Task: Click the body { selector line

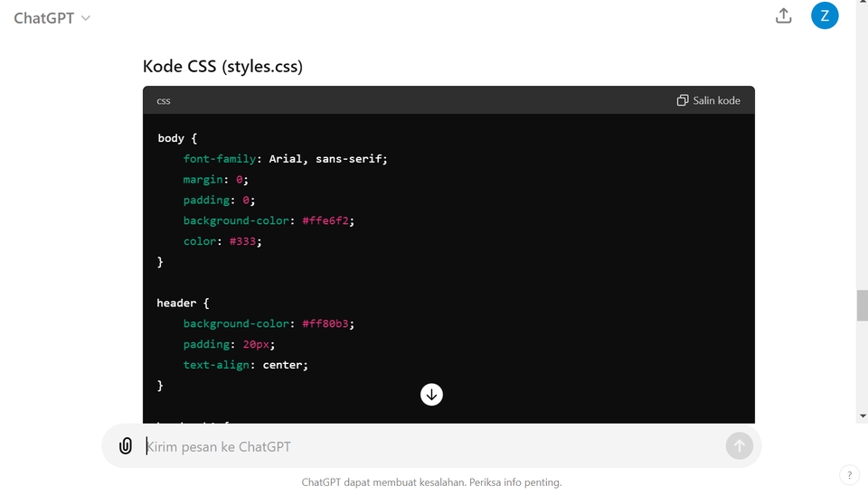Action: tap(177, 138)
